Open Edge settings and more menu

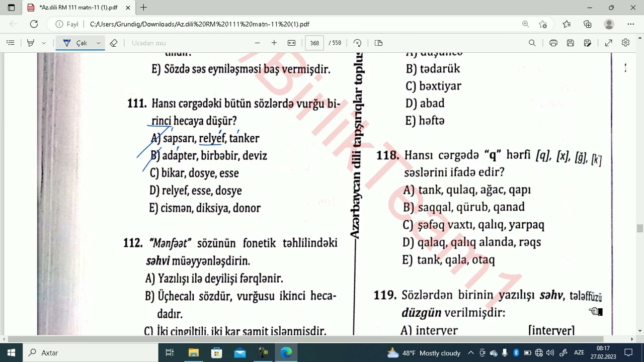click(x=631, y=24)
